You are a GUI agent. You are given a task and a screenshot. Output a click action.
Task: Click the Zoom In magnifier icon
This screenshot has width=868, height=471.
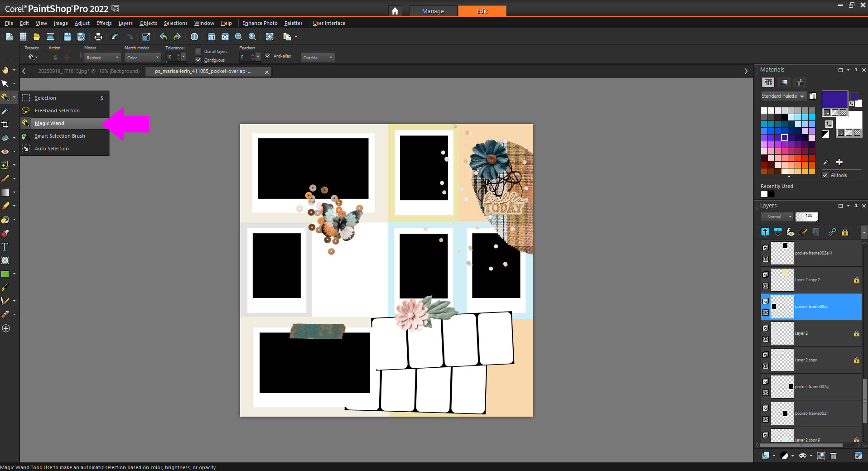coord(252,37)
